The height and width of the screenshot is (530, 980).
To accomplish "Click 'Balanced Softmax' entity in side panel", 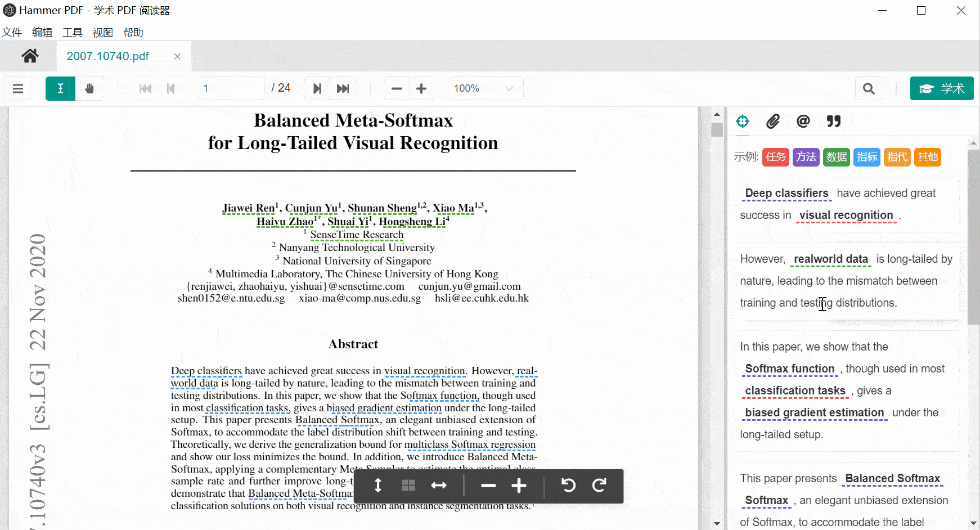I will (892, 478).
